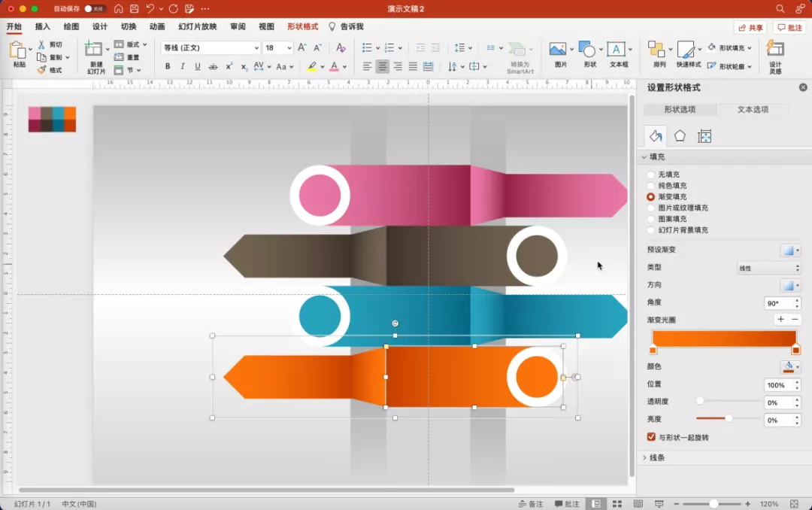The height and width of the screenshot is (510, 812).
Task: Click Notes button in status bar
Action: click(x=531, y=504)
